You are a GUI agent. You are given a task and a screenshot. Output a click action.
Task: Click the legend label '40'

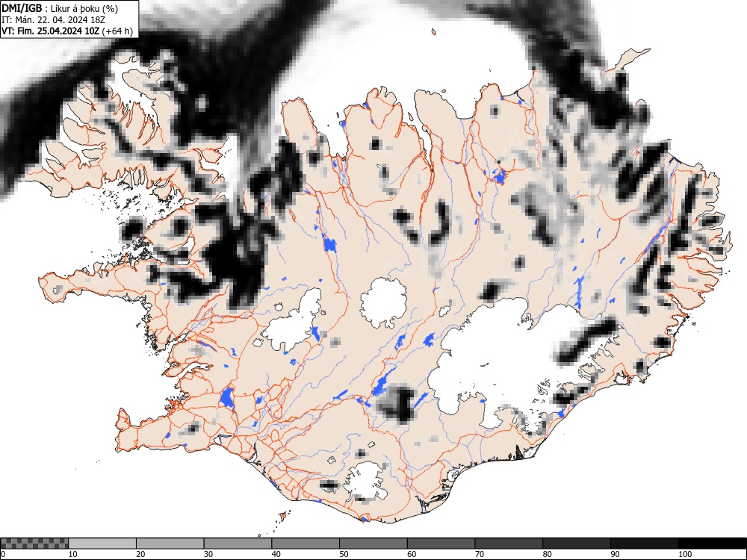[276, 554]
